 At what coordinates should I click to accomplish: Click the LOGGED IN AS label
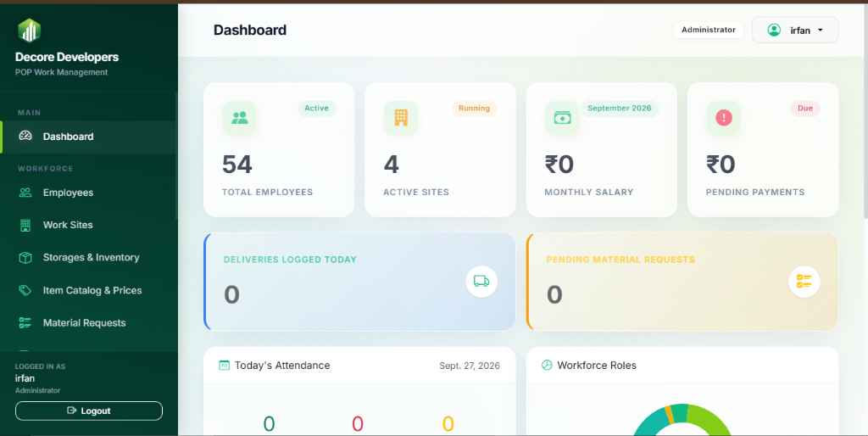tap(40, 366)
